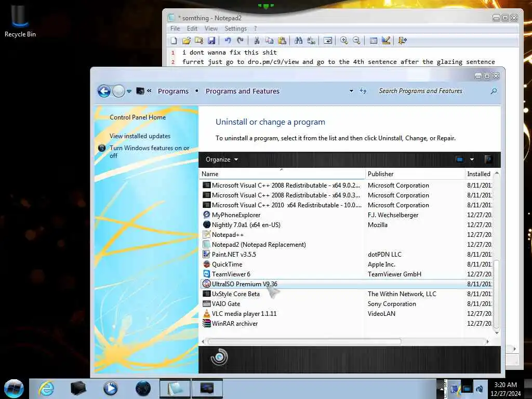
Task: Open View installed updates link
Action: [x=140, y=136]
